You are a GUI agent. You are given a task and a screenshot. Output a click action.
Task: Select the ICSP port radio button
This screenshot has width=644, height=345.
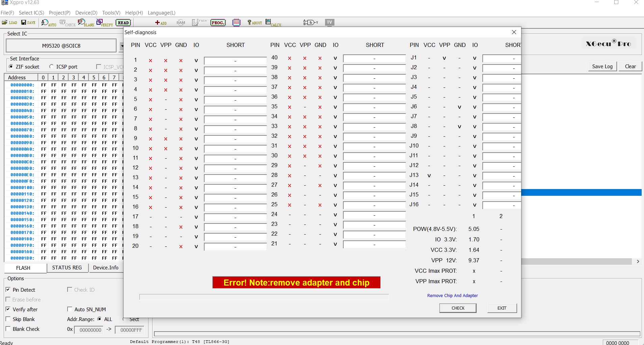[x=52, y=67]
